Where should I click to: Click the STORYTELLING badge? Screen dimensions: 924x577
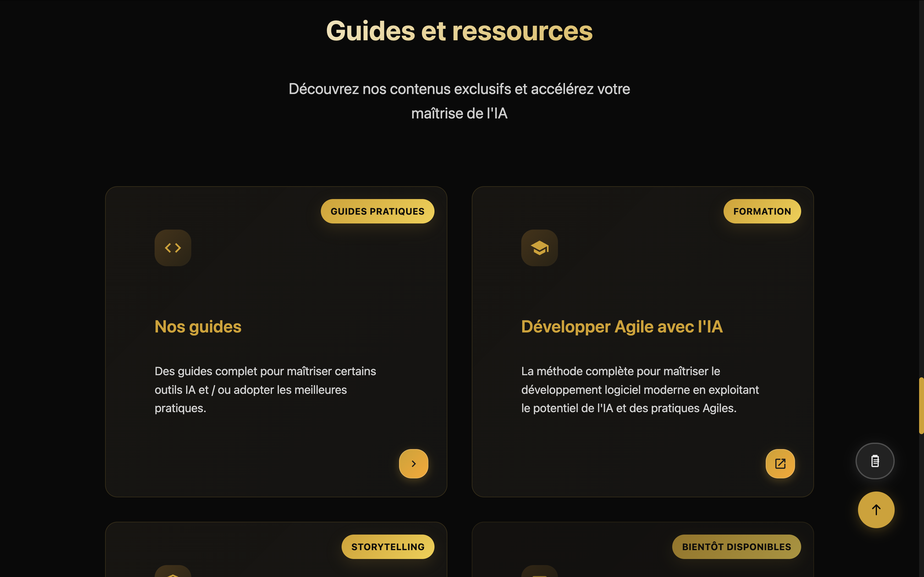(x=388, y=546)
